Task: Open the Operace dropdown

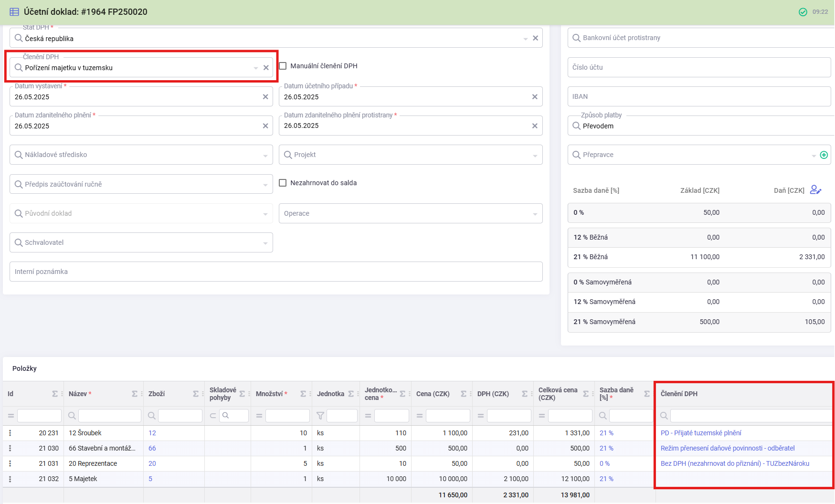Action: 535,214
